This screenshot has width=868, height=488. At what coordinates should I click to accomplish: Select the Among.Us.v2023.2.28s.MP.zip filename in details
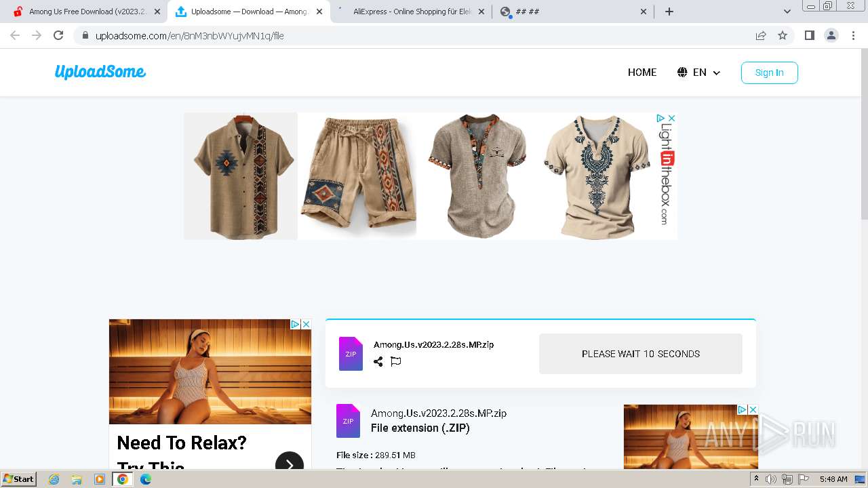[439, 413]
